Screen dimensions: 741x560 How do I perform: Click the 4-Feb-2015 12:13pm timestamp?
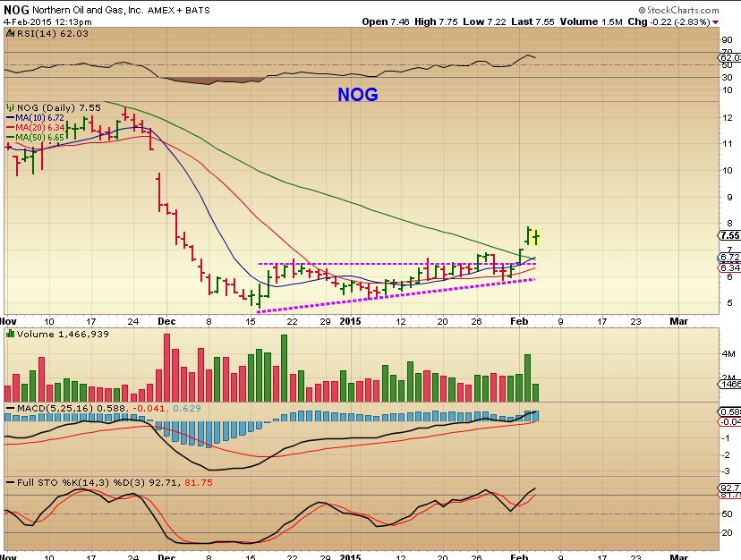[x=47, y=21]
